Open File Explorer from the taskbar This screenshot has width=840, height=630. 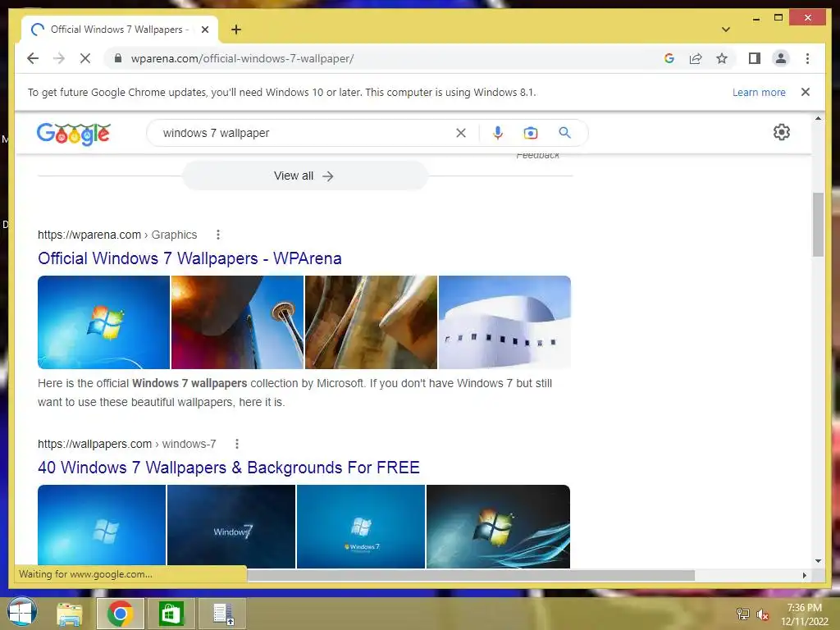pos(70,614)
